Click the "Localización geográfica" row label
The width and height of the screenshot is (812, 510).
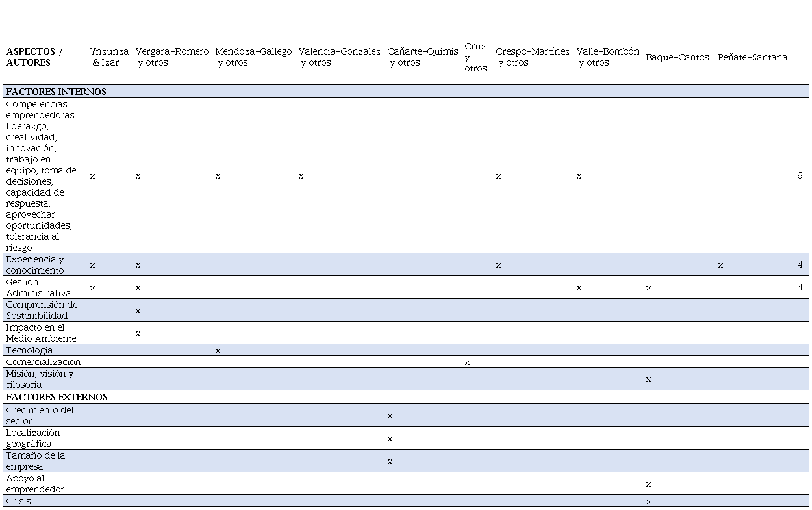[x=32, y=438]
